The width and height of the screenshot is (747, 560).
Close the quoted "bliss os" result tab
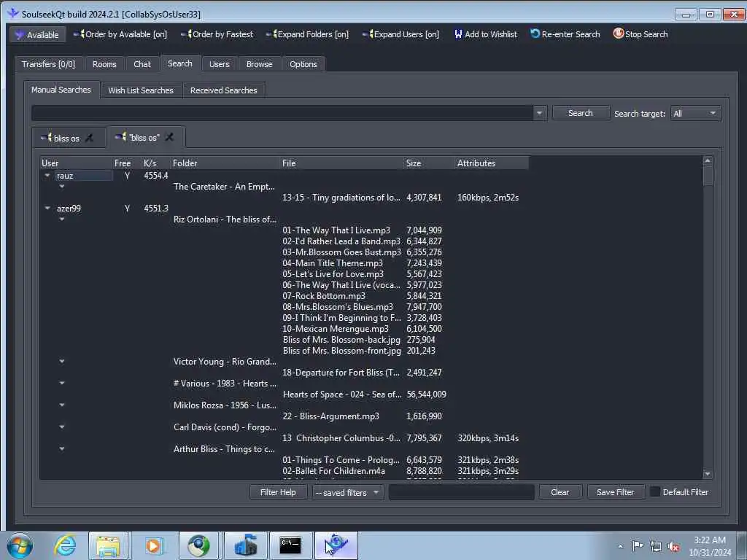pyautogui.click(x=169, y=138)
